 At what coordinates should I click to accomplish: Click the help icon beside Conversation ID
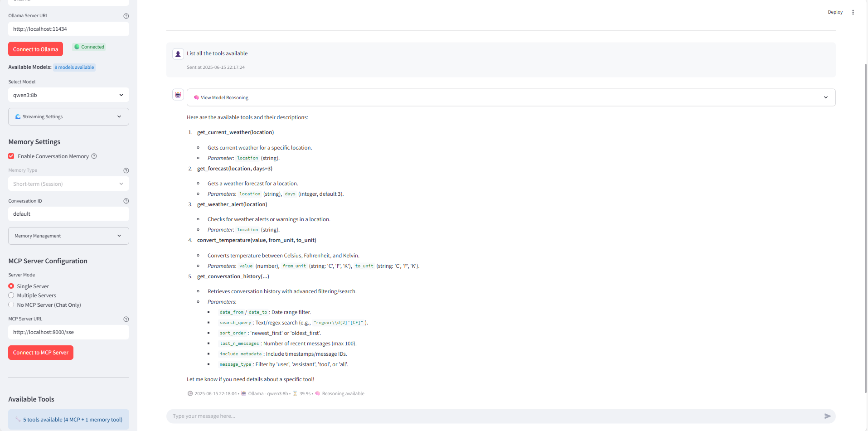pos(126,201)
